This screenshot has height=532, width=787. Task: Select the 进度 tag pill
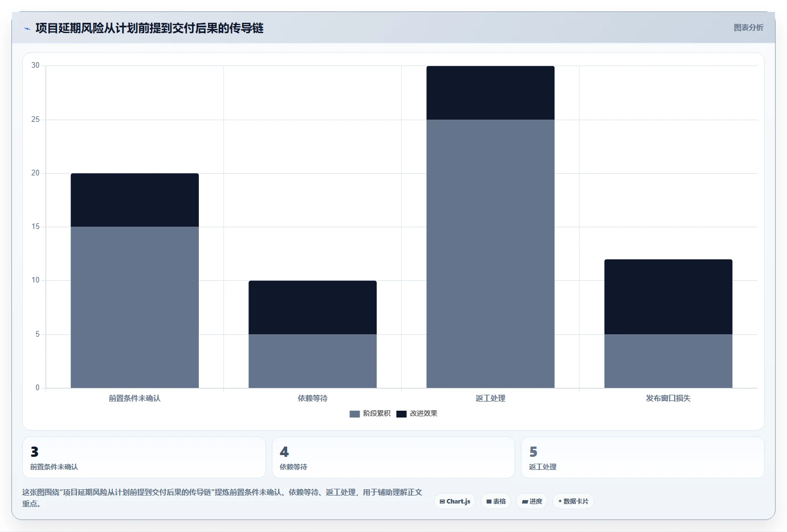click(532, 501)
